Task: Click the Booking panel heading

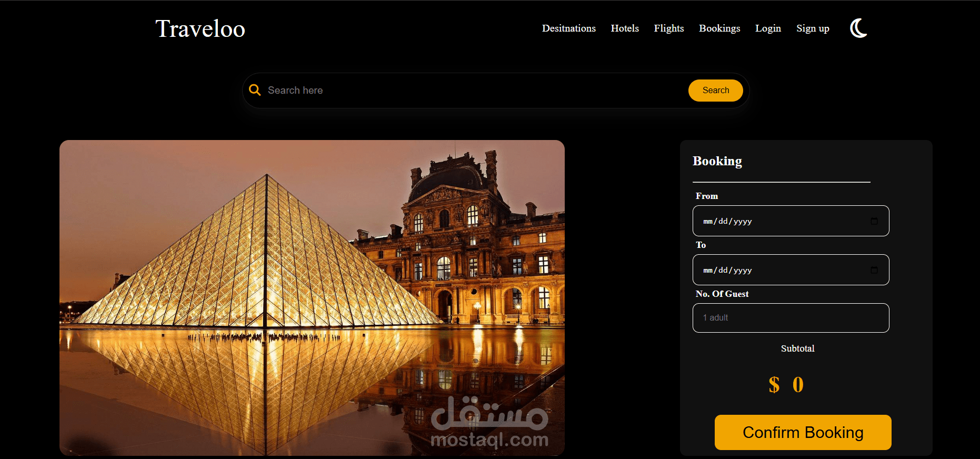Action: point(717,161)
